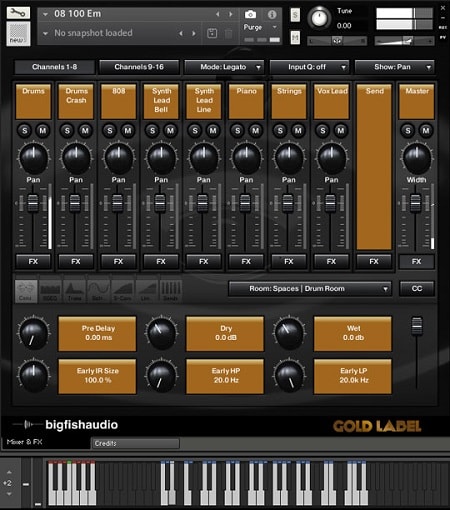
Task: Click the CC button
Action: tap(417, 289)
